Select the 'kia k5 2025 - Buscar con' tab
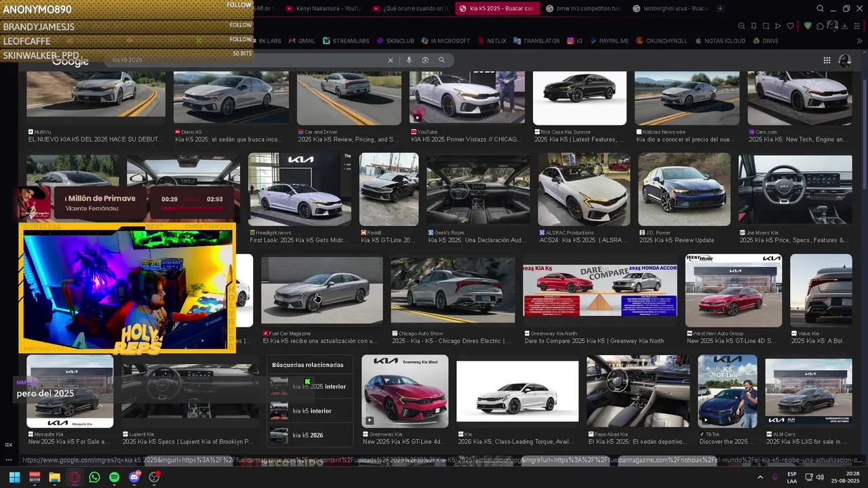Viewport: 868px width, 488px height. pyautogui.click(x=496, y=8)
